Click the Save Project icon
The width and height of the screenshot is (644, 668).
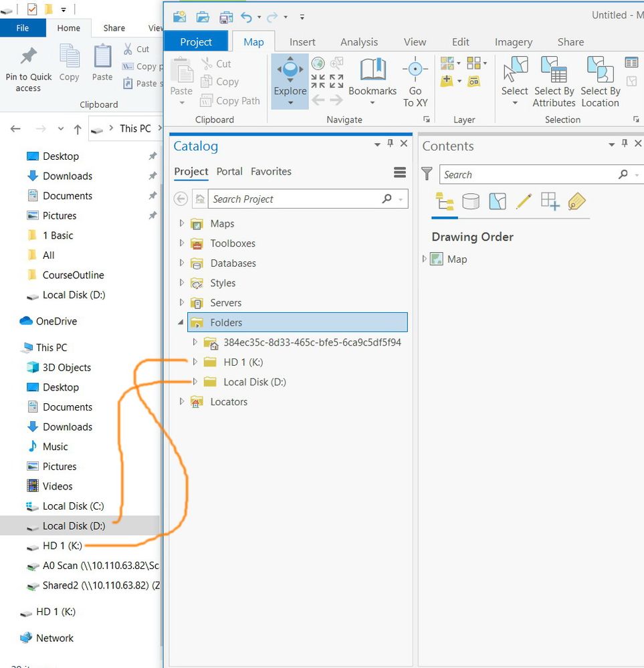click(x=226, y=17)
